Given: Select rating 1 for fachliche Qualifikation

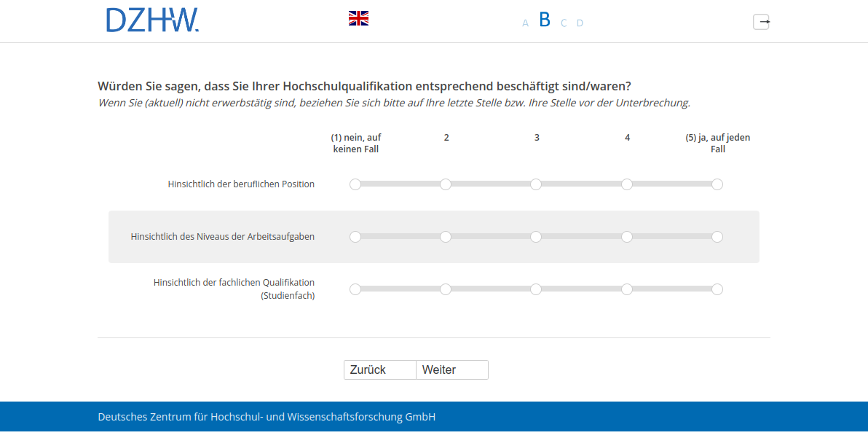Looking at the screenshot, I should 355,289.
